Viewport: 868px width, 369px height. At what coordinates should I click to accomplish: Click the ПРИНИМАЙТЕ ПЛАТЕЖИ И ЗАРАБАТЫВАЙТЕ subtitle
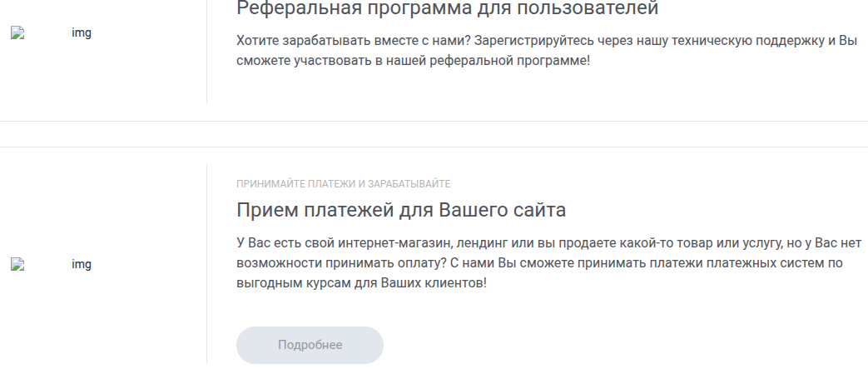(x=344, y=183)
